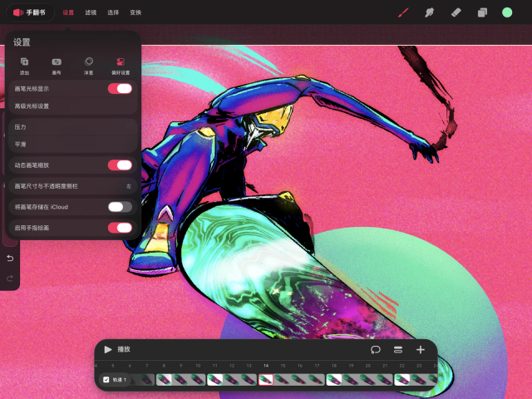Open the layers panel icon
The height and width of the screenshot is (399, 532).
click(482, 12)
